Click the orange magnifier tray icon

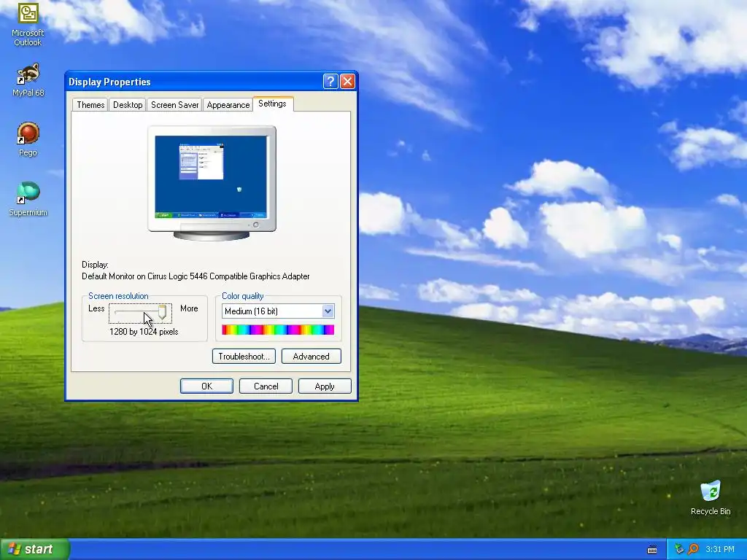(x=693, y=549)
